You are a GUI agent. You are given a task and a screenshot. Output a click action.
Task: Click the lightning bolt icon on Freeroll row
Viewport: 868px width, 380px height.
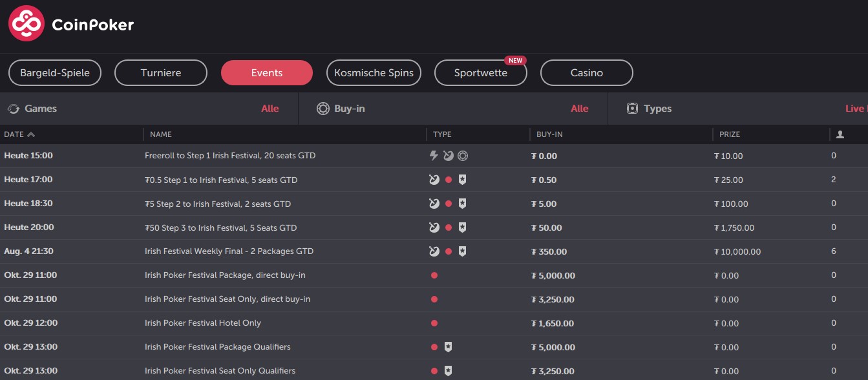point(434,156)
